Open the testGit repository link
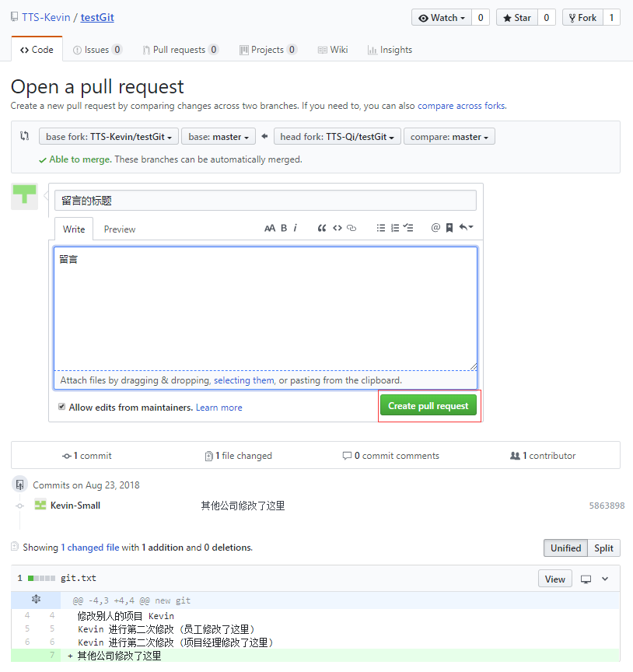633x672 pixels. pos(97,17)
